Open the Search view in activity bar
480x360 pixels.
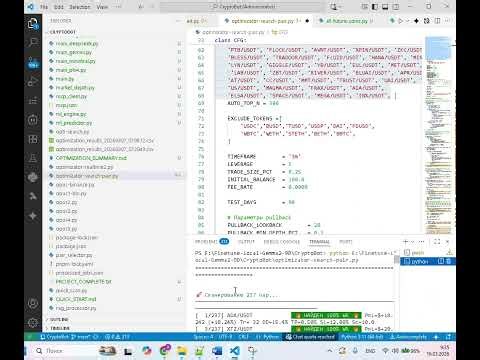coord(33,42)
